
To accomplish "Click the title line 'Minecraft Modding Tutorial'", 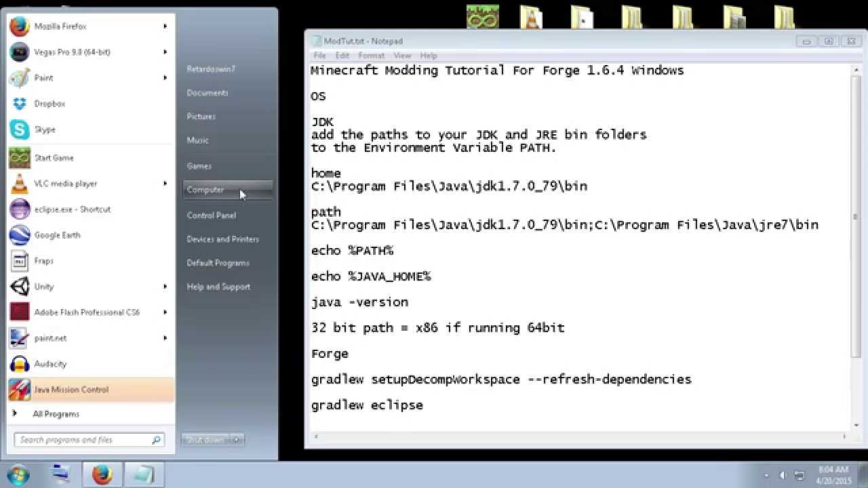I will 497,70.
